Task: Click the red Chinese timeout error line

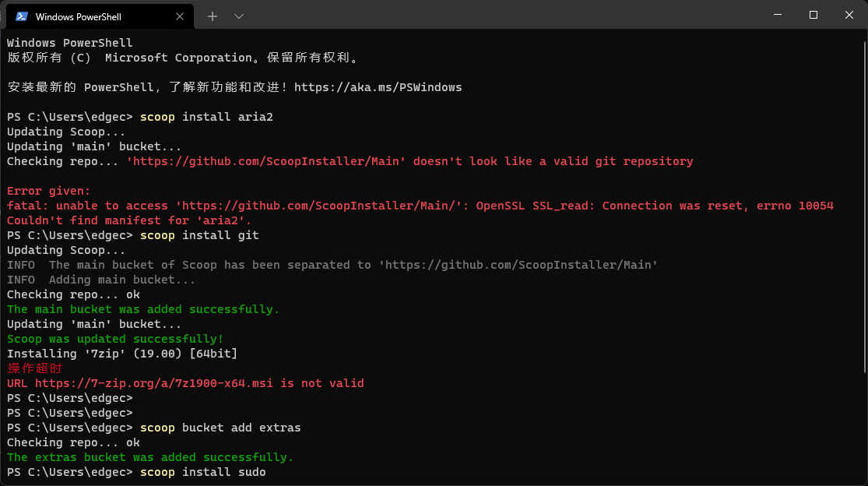Action: coord(34,368)
